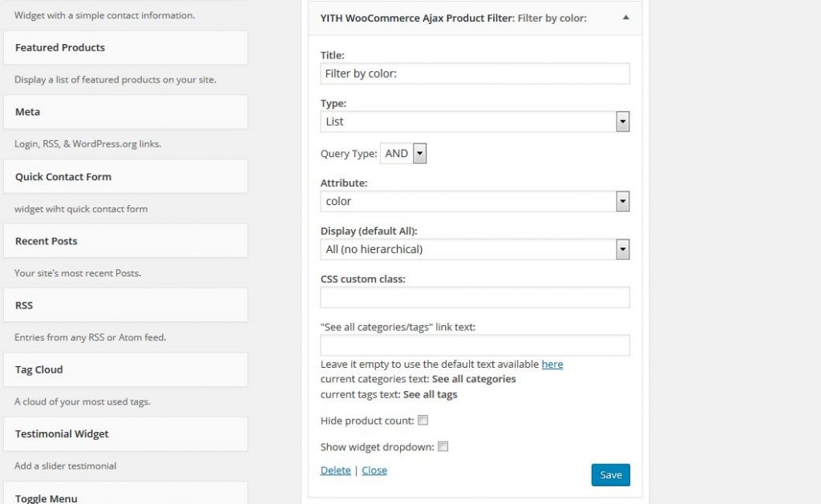Screen dimensions: 821x504
Task: Select the Recent Posts widget
Action: point(126,240)
